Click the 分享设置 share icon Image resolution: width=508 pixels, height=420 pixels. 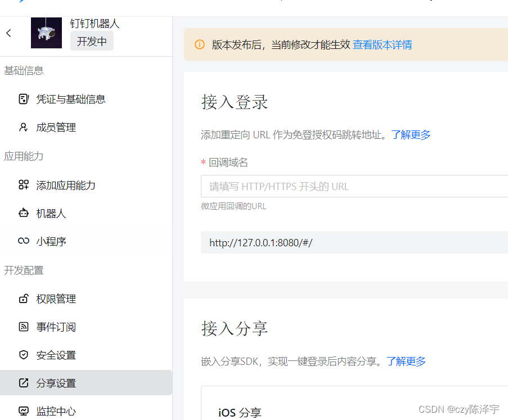[x=23, y=383]
